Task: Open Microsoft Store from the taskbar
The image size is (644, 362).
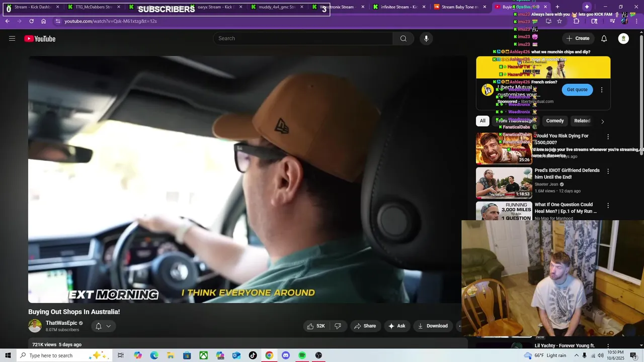Action: tap(187, 355)
